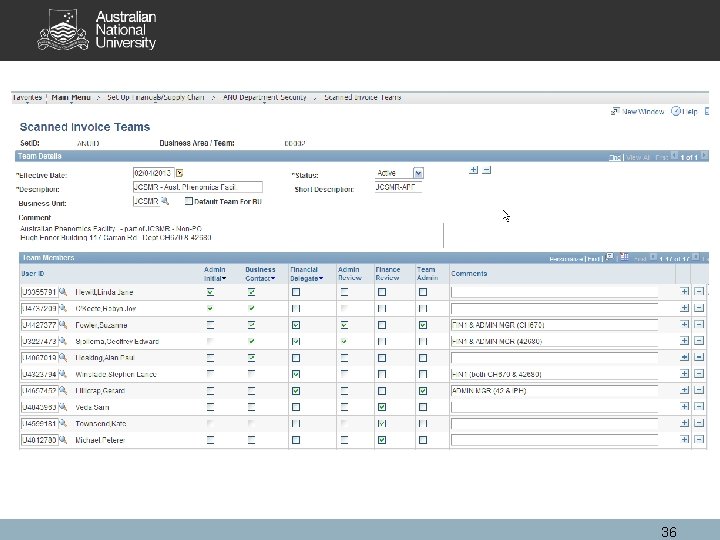Open lookup icon next to Business Unit field

(165, 201)
